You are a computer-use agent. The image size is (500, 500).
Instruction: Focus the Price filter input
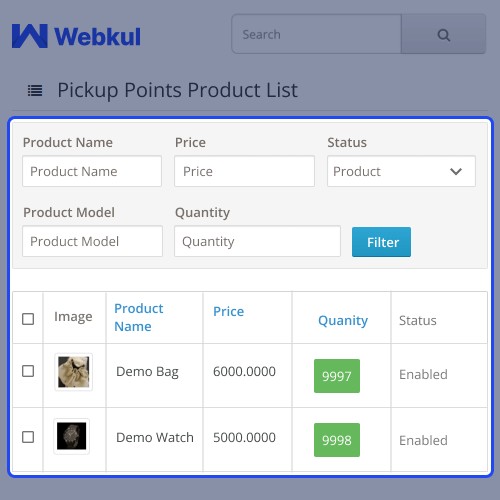click(x=244, y=171)
